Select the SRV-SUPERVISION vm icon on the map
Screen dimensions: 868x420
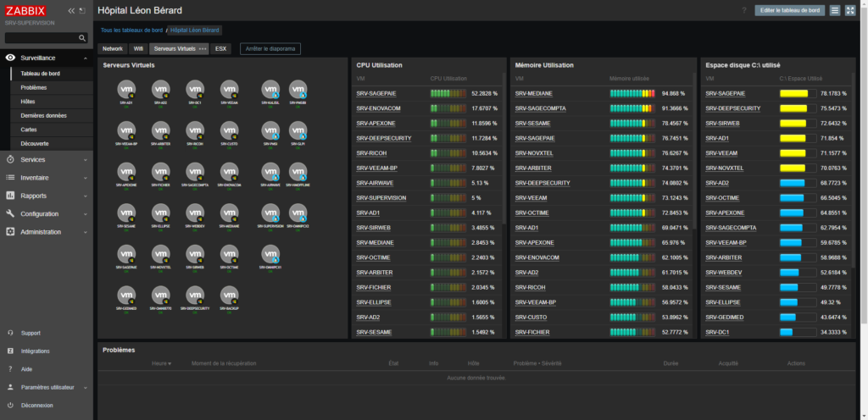pyautogui.click(x=271, y=212)
